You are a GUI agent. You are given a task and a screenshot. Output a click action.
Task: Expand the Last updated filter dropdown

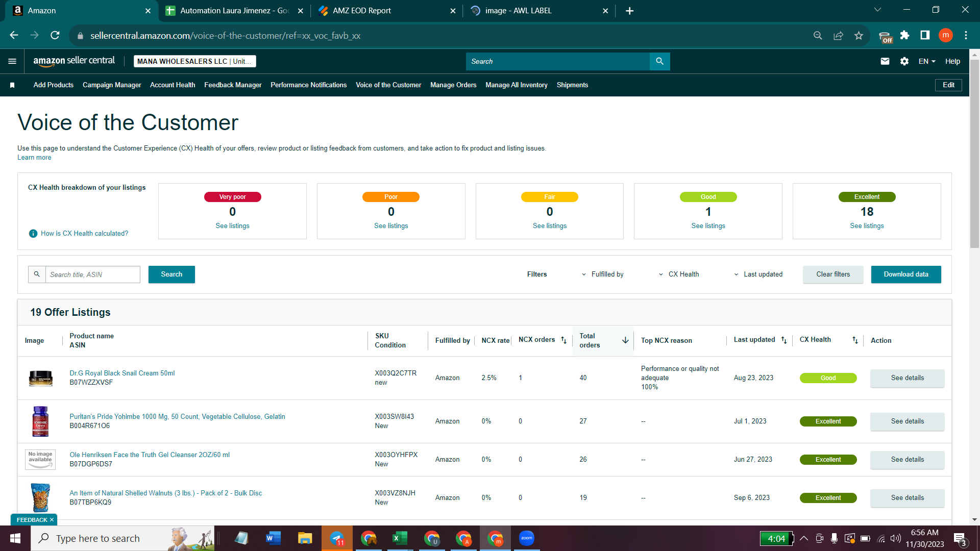pos(758,274)
